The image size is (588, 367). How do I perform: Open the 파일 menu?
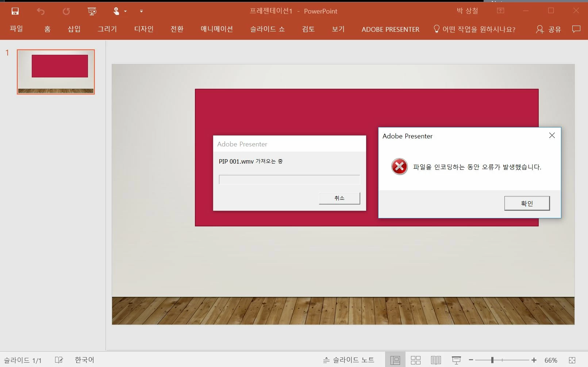16,29
